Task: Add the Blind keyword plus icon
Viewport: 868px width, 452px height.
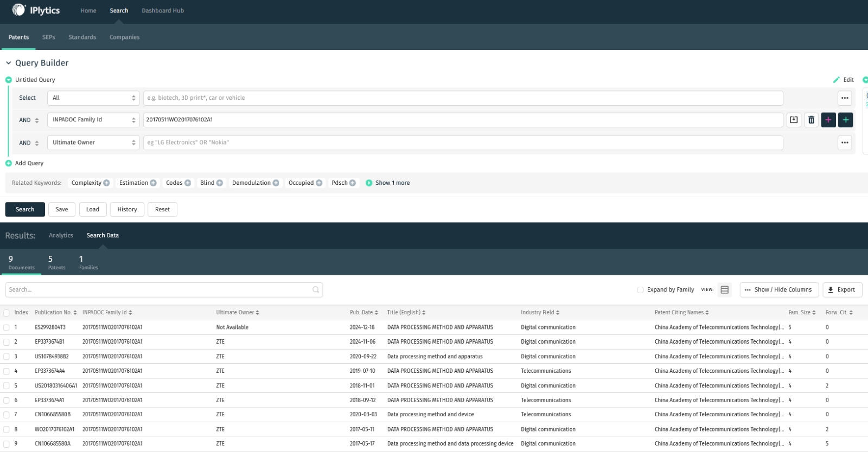Action: (220, 183)
